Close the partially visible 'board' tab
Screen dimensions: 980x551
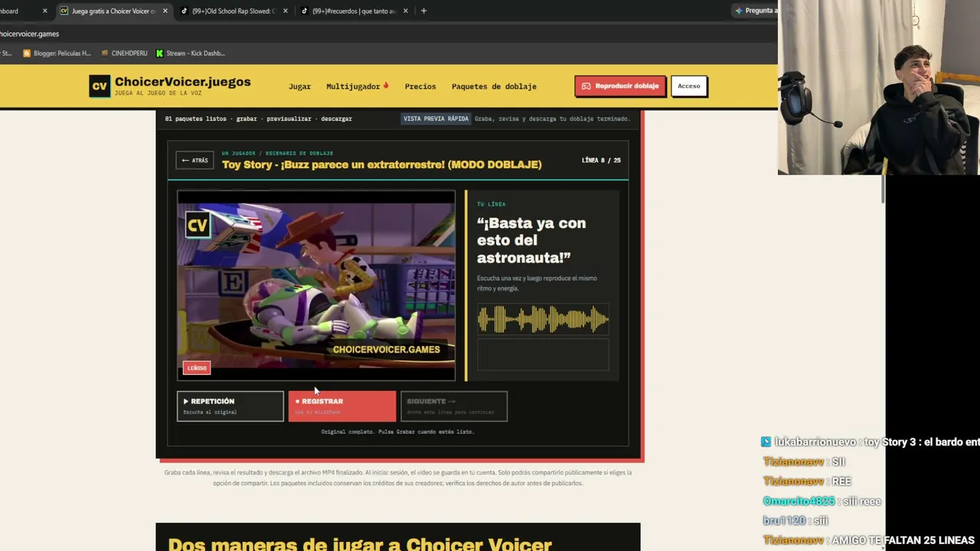tap(44, 11)
